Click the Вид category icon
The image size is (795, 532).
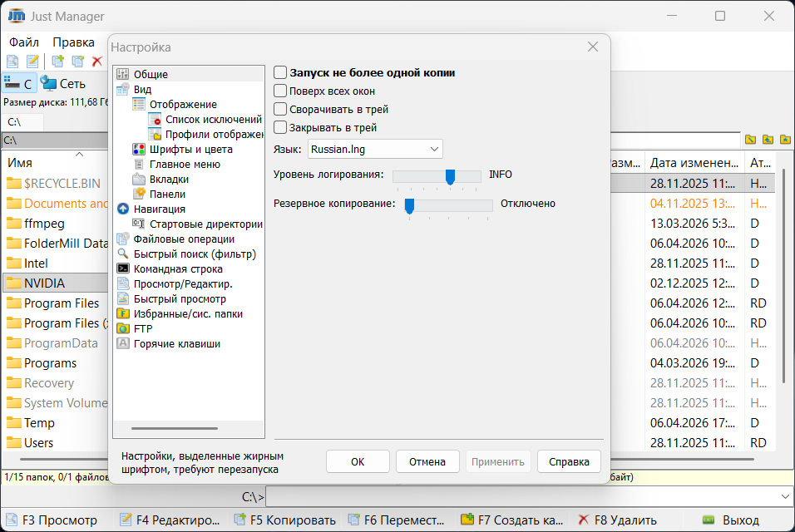click(123, 89)
